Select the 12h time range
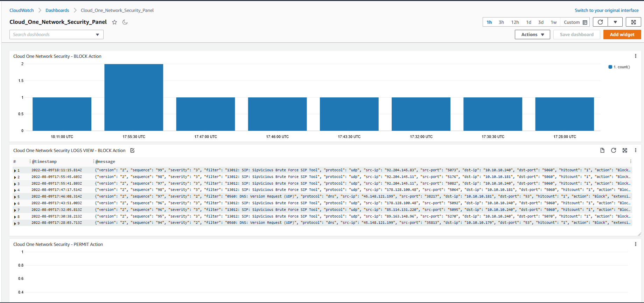Viewport: 644px width, 303px height. [x=515, y=22]
